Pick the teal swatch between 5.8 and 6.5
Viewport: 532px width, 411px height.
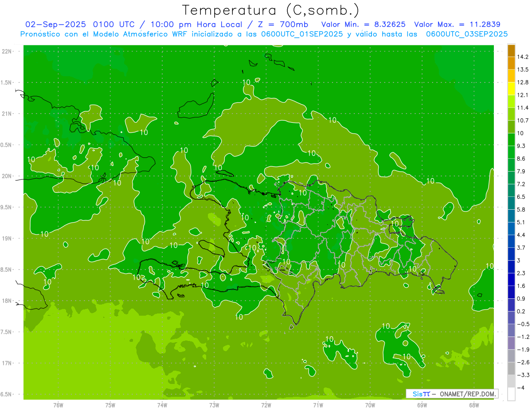pyautogui.click(x=511, y=203)
